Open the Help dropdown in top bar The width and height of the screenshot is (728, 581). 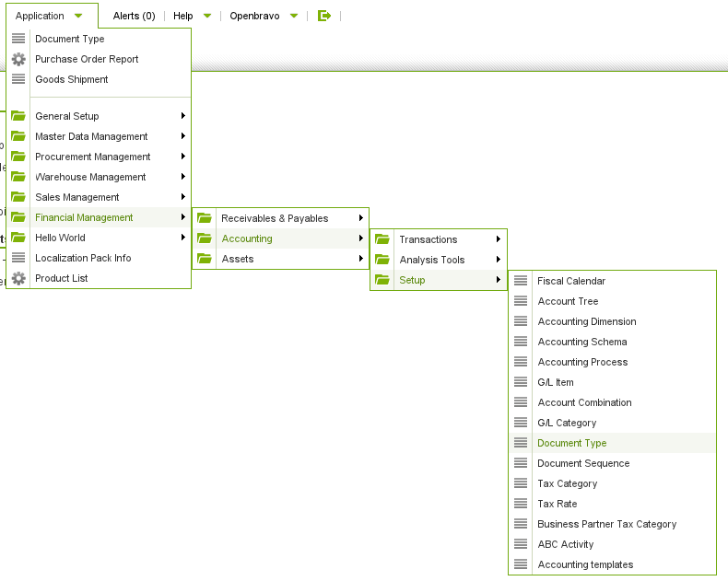point(192,16)
